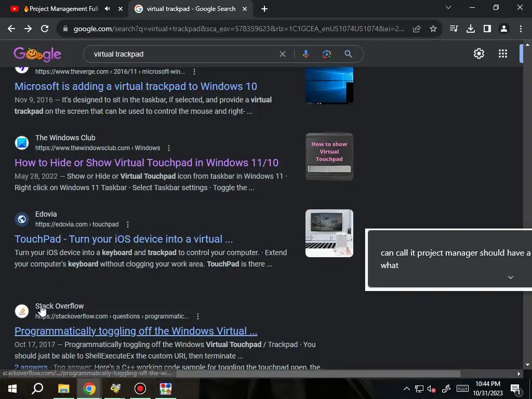This screenshot has width=532, height=399.
Task: Open the notification center icon
Action: pos(515,389)
